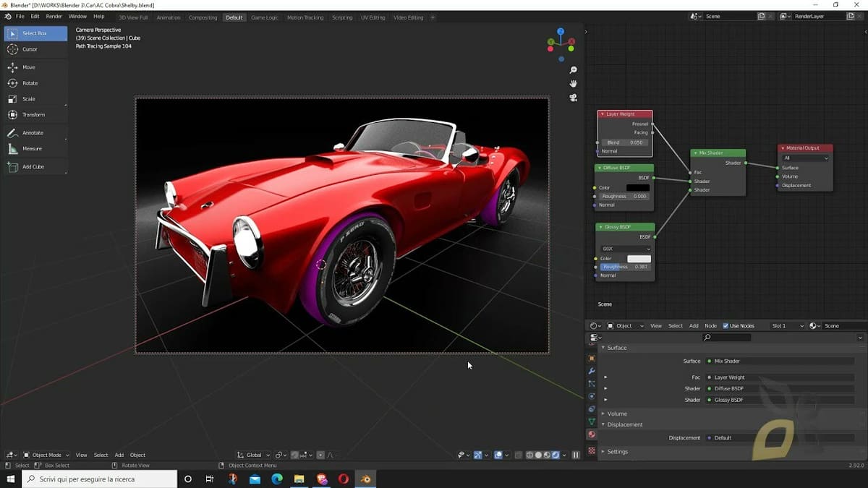This screenshot has height=488, width=868.
Task: Collapse the Displacement panel
Action: [603, 424]
